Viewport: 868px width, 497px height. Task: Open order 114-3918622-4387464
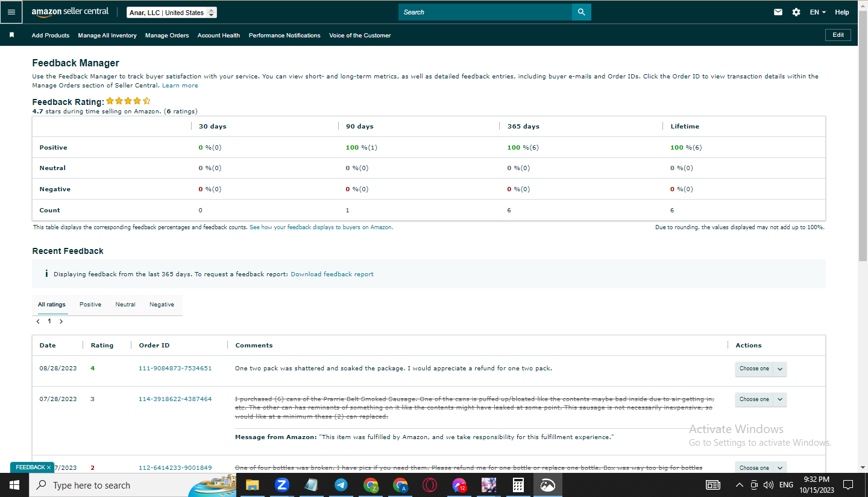175,399
